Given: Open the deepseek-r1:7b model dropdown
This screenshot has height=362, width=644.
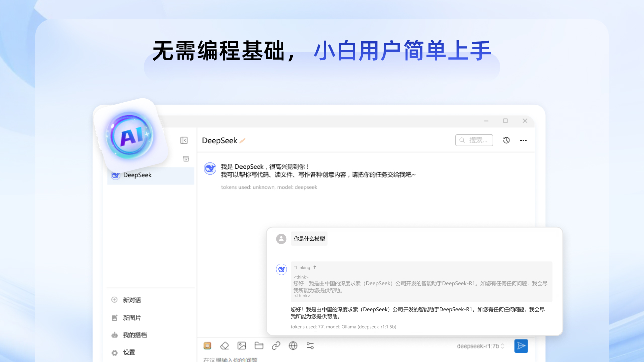Looking at the screenshot, I should point(480,346).
